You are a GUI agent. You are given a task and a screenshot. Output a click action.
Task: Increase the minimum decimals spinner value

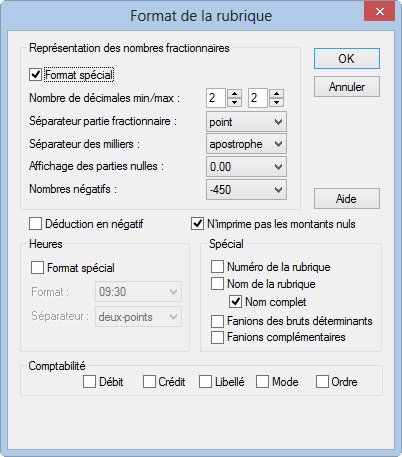[235, 94]
